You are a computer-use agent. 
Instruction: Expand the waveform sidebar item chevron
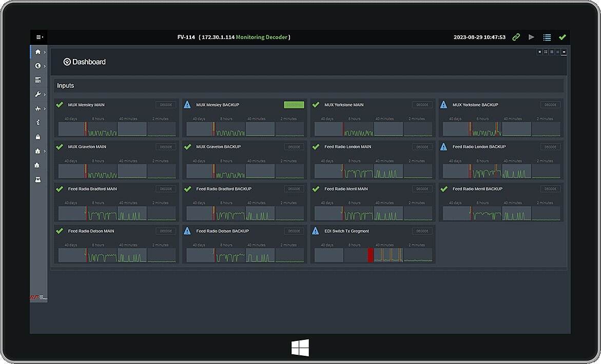(45, 109)
